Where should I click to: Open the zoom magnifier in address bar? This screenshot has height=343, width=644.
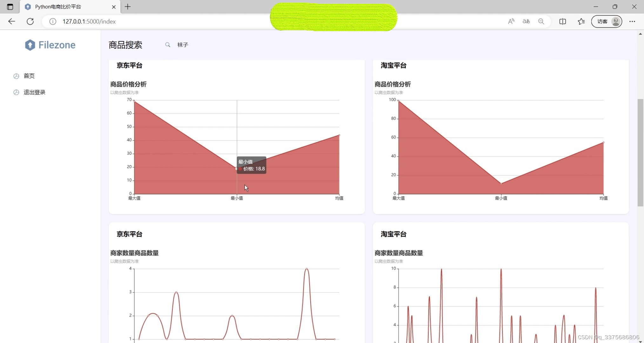pos(541,21)
